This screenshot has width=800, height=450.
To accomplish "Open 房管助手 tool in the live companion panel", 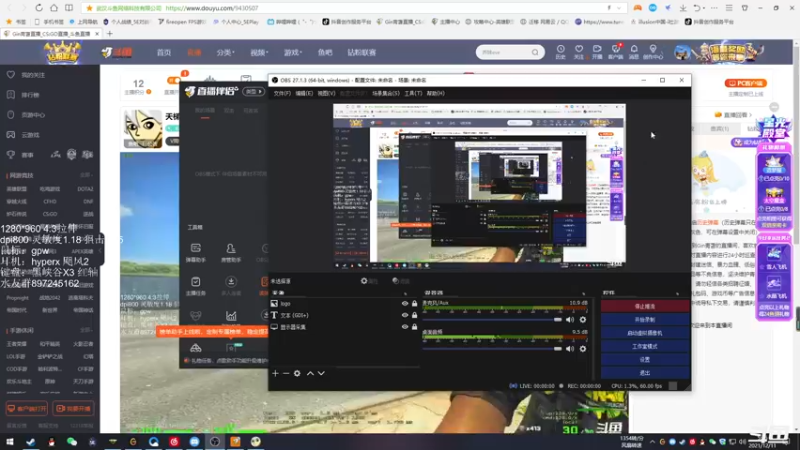I will click(x=231, y=253).
